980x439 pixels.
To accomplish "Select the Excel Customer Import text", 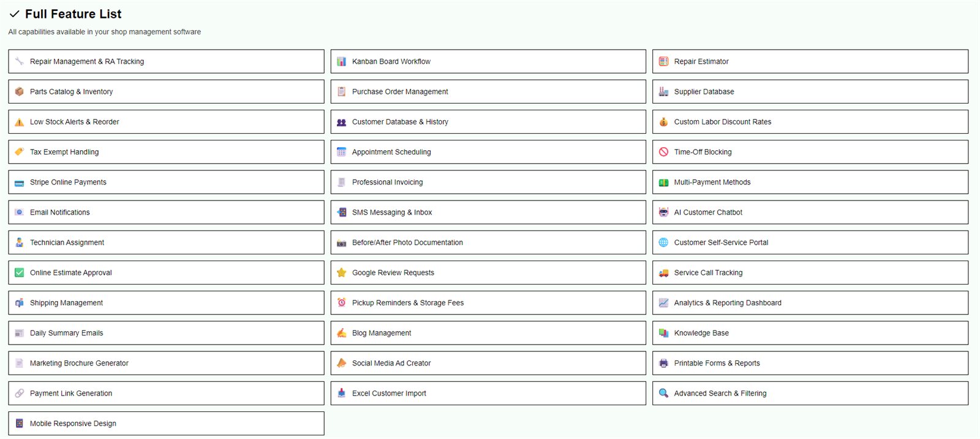I will 389,394.
